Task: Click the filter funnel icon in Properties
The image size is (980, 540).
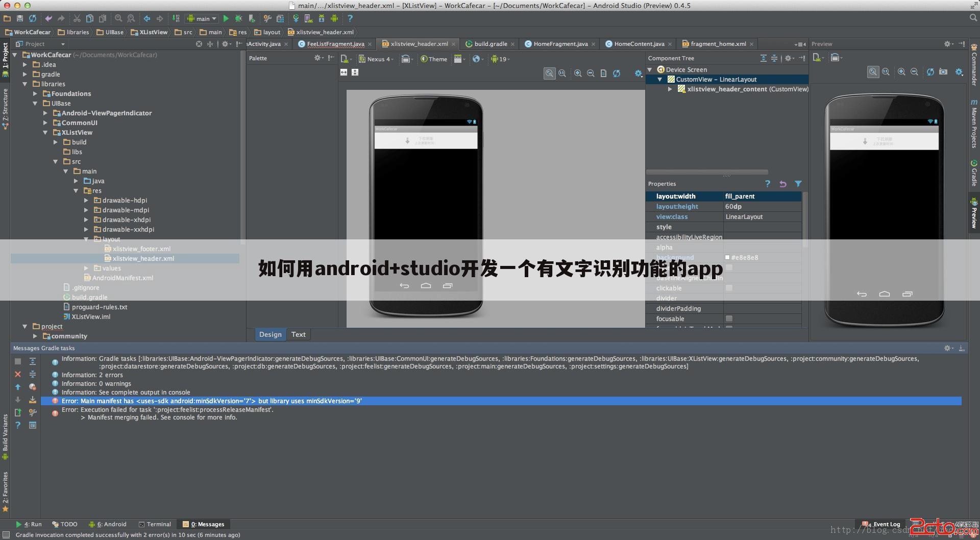Action: tap(798, 184)
